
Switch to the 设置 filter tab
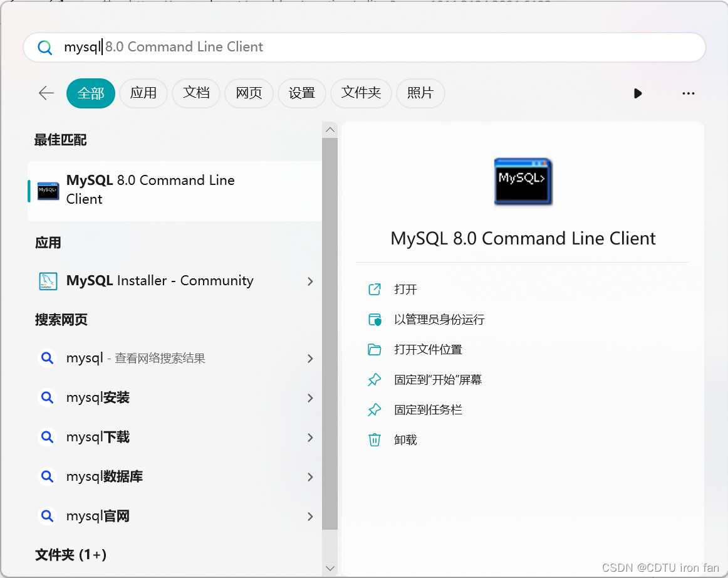click(302, 93)
